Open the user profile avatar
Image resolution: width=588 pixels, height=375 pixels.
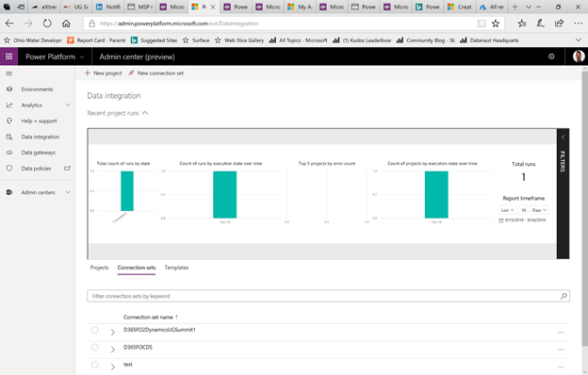[x=579, y=57]
